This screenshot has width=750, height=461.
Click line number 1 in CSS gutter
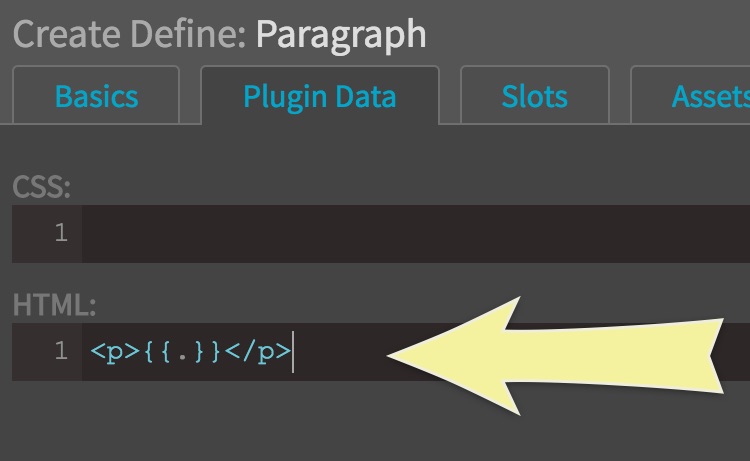pyautogui.click(x=61, y=234)
